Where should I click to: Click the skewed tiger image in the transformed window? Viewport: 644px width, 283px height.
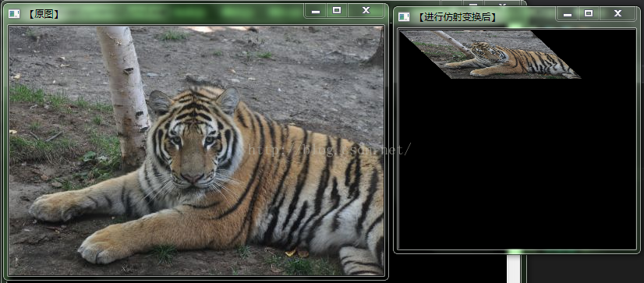490,55
